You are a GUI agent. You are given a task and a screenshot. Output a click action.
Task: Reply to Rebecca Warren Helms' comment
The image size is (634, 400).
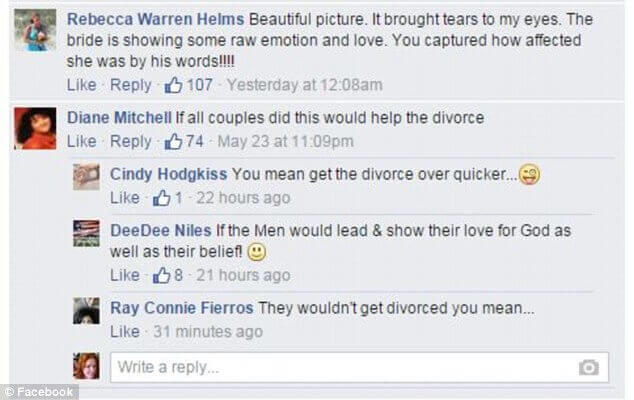(x=130, y=85)
